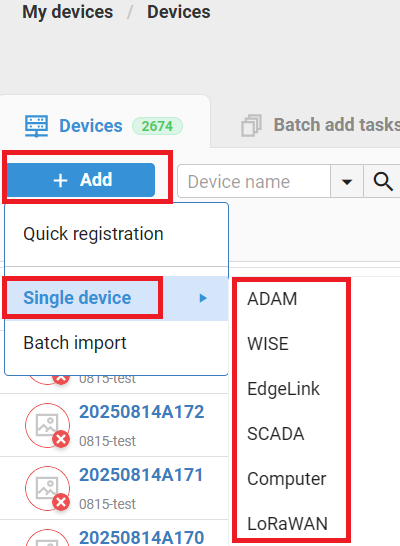Select Computer device type
The image size is (400, 546).
(287, 479)
